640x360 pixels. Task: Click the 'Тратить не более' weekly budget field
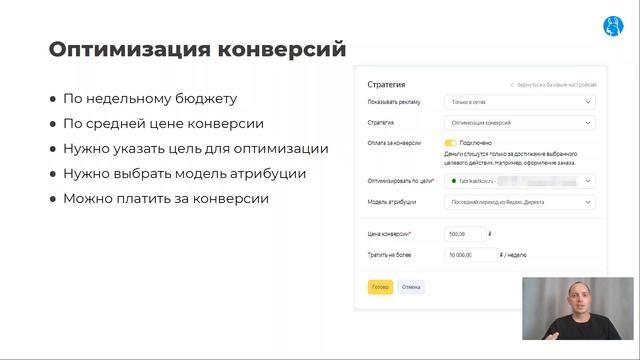471,255
